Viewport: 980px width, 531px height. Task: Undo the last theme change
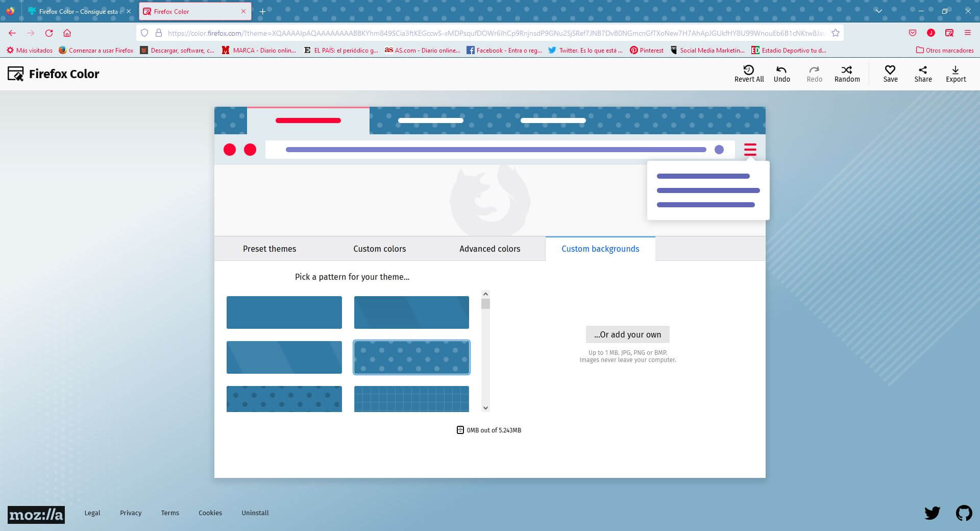pos(781,74)
